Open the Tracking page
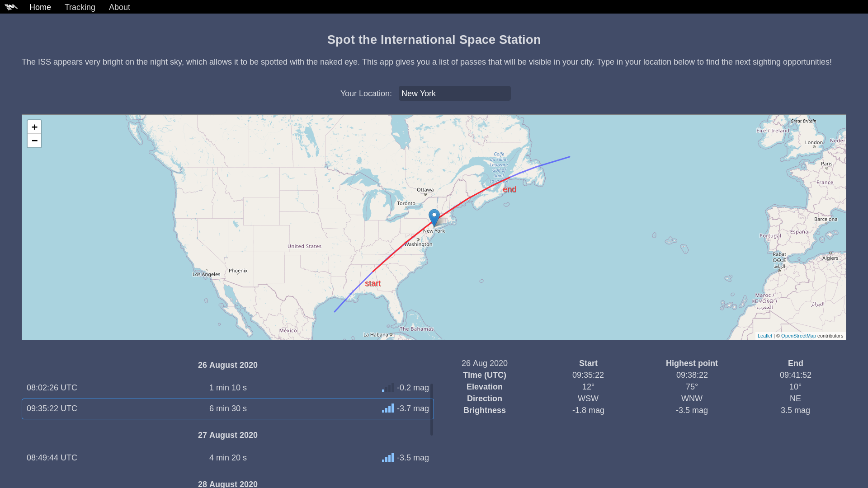This screenshot has height=488, width=868. (x=80, y=7)
